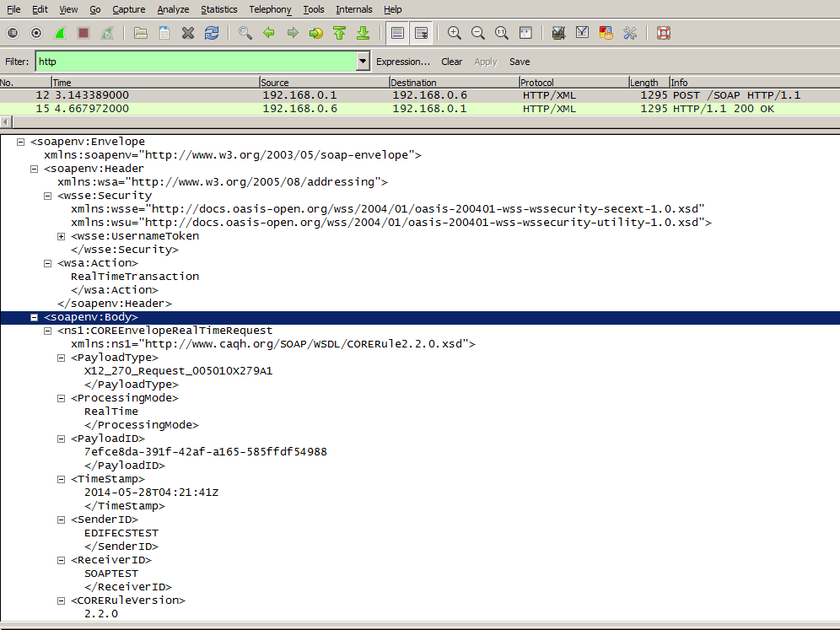The height and width of the screenshot is (630, 840).
Task: Click the magnifier Find Packet icon
Action: tap(245, 33)
